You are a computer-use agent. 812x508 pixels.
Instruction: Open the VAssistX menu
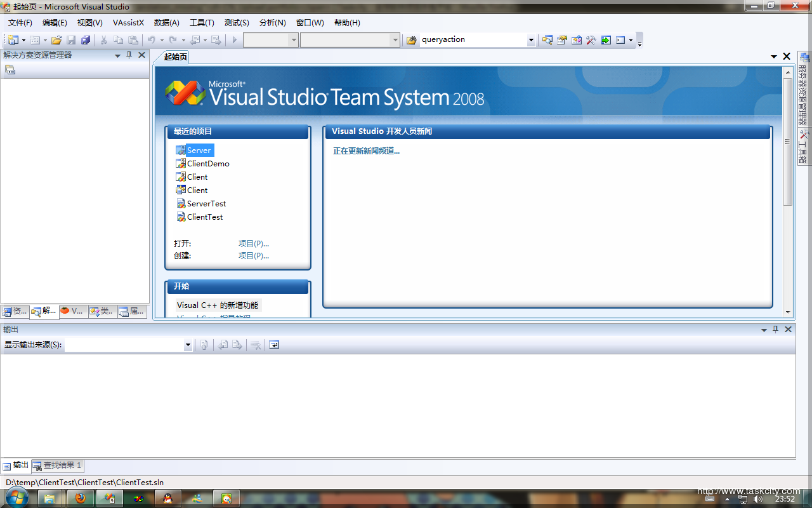pos(128,23)
